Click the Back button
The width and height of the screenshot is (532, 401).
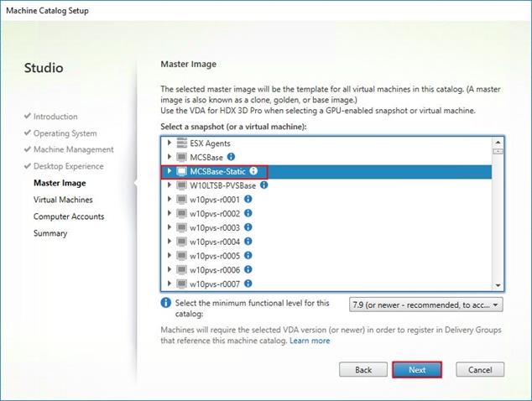click(363, 369)
